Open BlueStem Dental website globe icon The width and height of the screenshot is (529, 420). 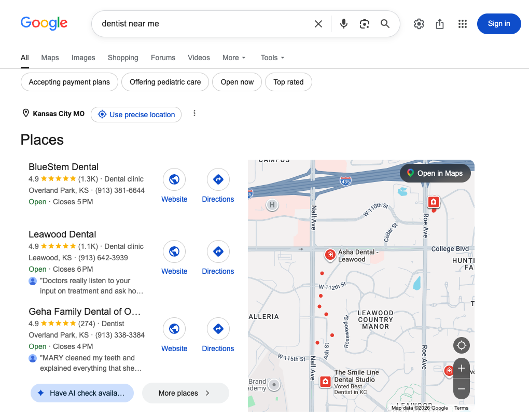[174, 179]
